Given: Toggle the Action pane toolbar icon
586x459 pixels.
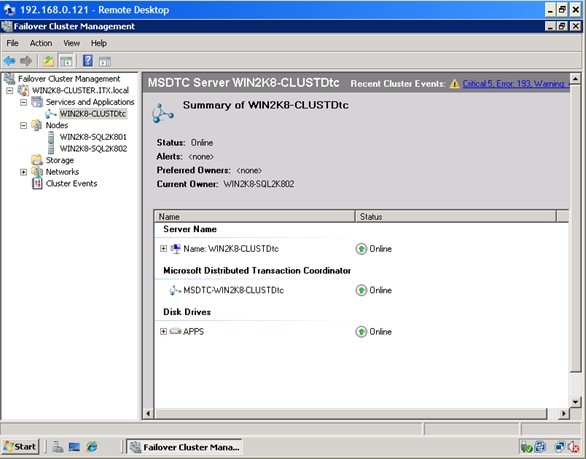Looking at the screenshot, I should pos(105,61).
